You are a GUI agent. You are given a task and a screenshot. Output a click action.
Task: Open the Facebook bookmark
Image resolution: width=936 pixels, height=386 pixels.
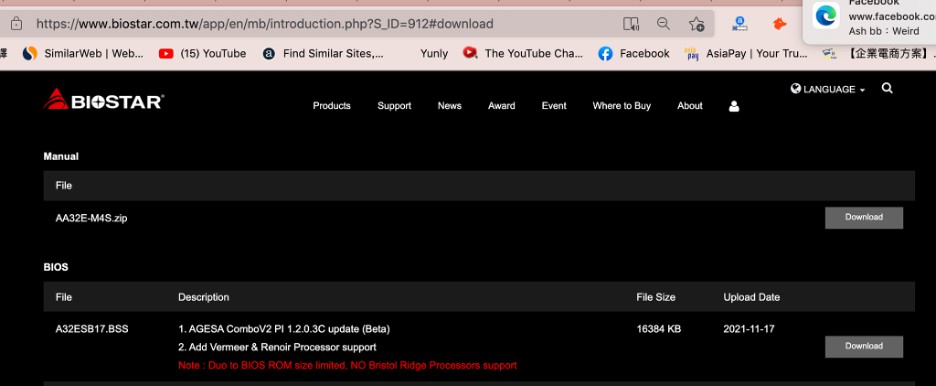(634, 54)
